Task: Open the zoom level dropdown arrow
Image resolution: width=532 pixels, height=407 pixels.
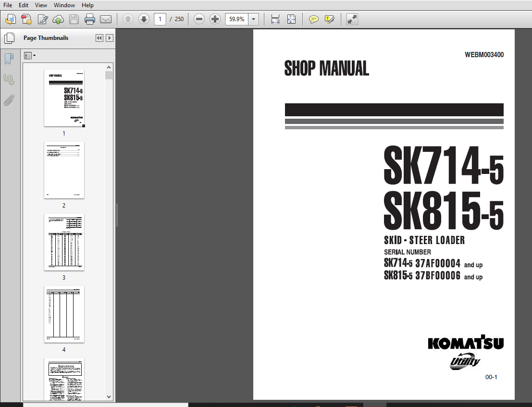Action: pyautogui.click(x=253, y=19)
